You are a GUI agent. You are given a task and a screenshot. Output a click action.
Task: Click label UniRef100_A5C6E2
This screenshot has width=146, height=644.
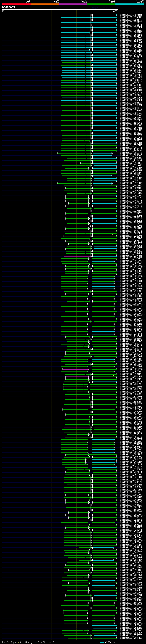coord(131,120)
